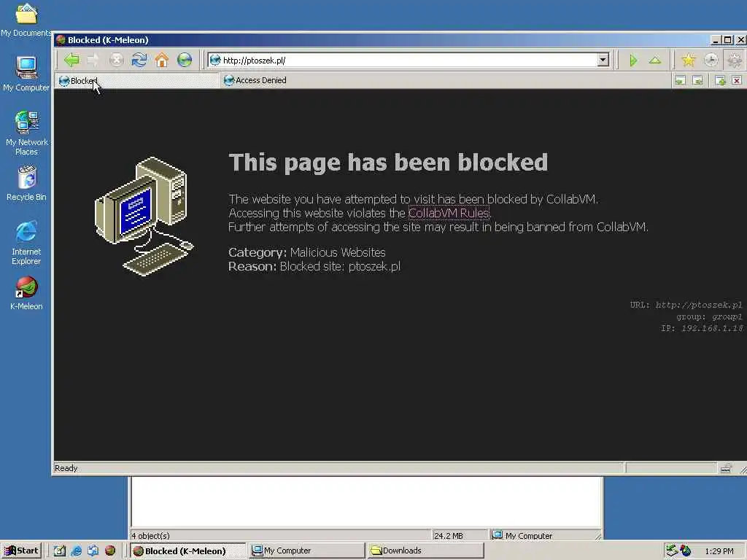Screen dimensions: 747x560
Task: Click the IP: 192.168.1.18 text
Action: point(702,328)
